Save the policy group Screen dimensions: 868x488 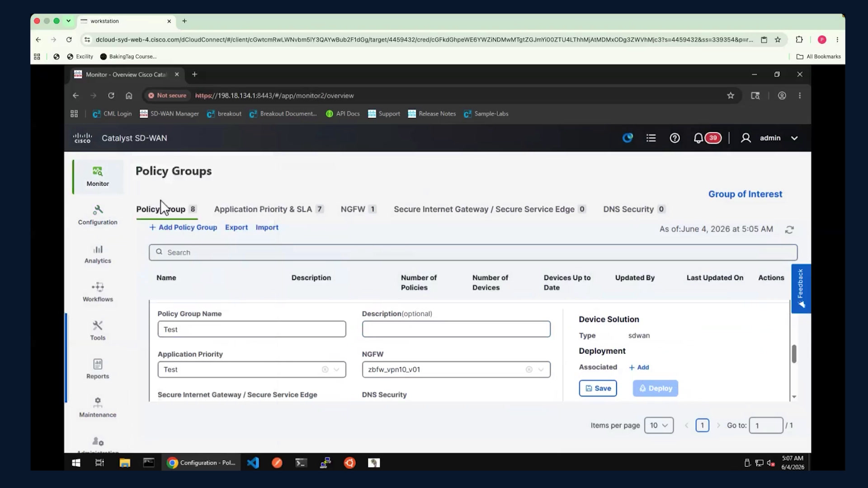[598, 388]
